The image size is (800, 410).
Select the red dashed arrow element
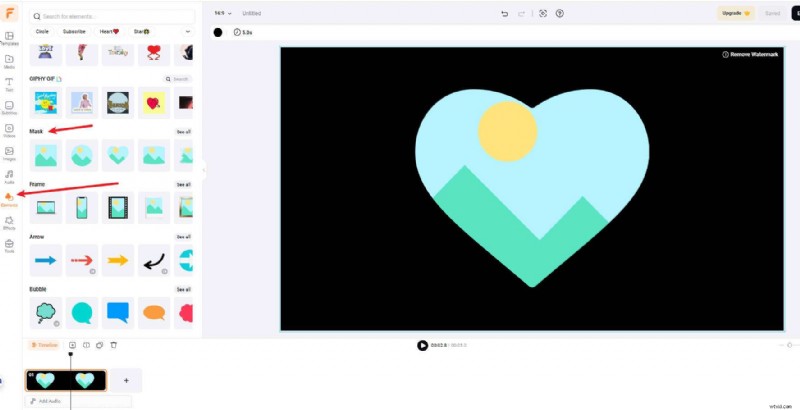(82, 261)
